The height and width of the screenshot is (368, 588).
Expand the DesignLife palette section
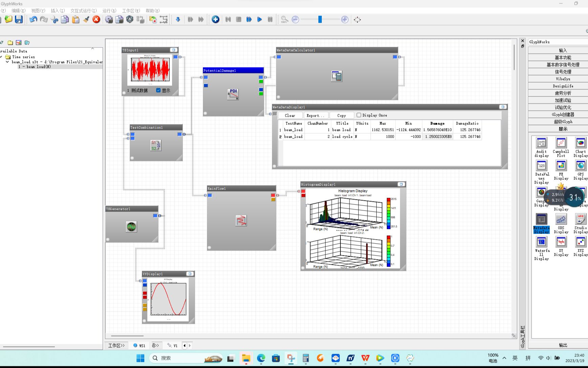(563, 86)
